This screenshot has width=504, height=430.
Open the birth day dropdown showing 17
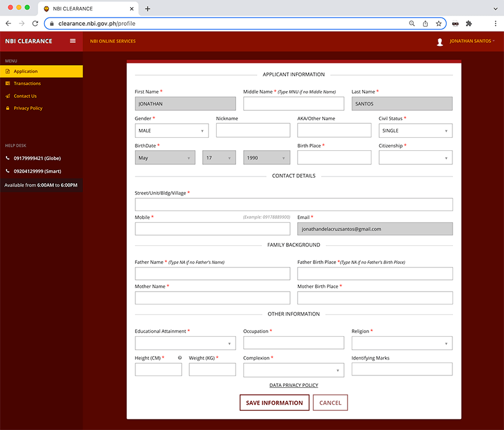click(x=219, y=158)
